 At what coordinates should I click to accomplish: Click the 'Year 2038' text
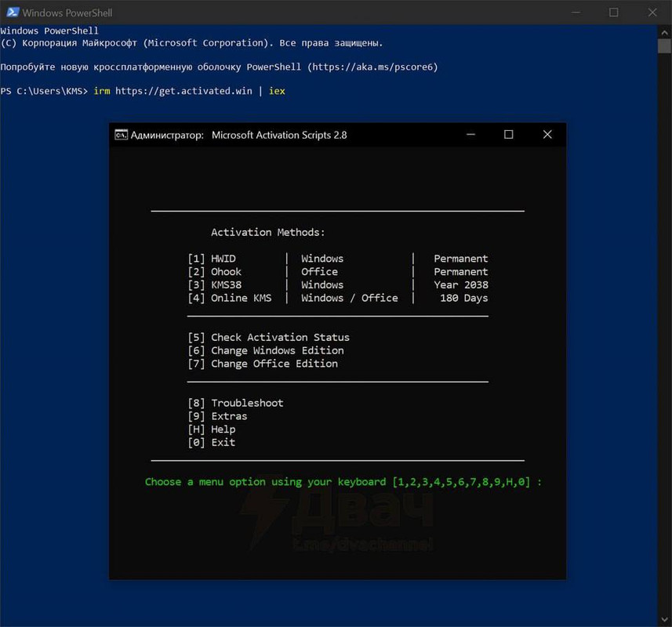point(461,285)
